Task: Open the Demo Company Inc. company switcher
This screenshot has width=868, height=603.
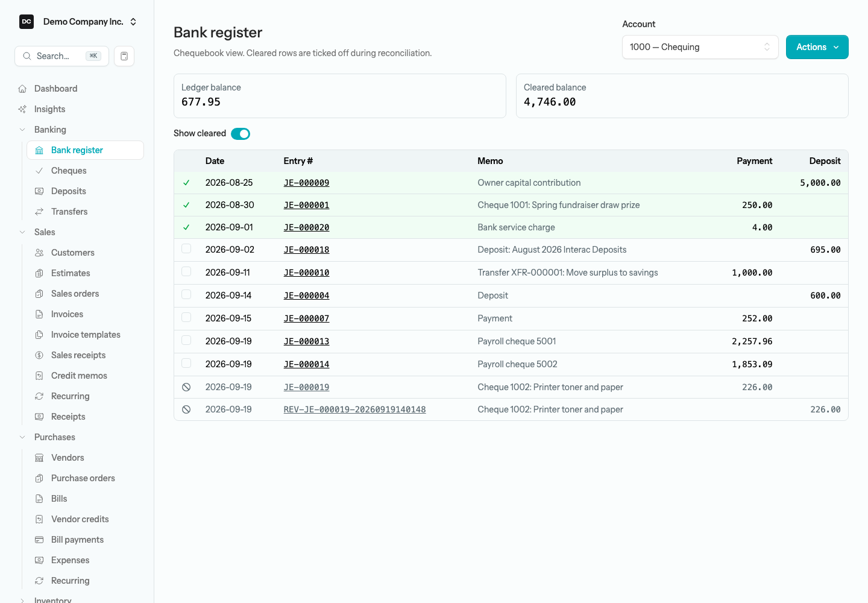Action: tap(79, 22)
